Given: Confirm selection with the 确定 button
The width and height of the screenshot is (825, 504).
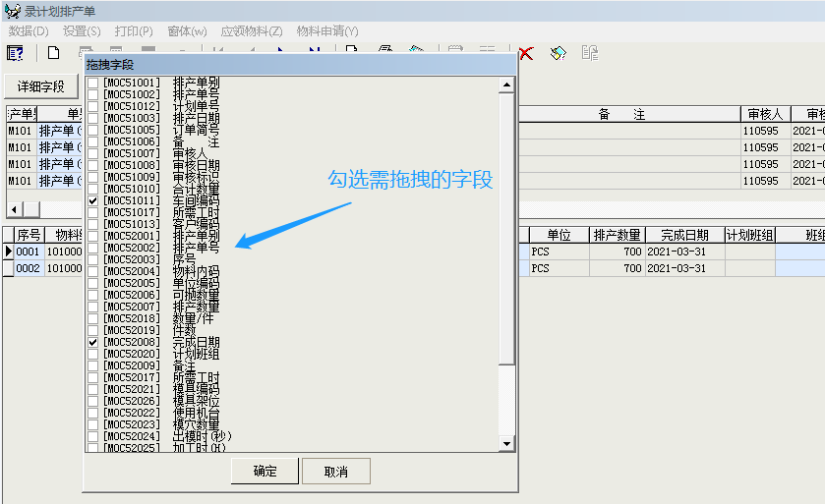Looking at the screenshot, I should click(x=265, y=472).
